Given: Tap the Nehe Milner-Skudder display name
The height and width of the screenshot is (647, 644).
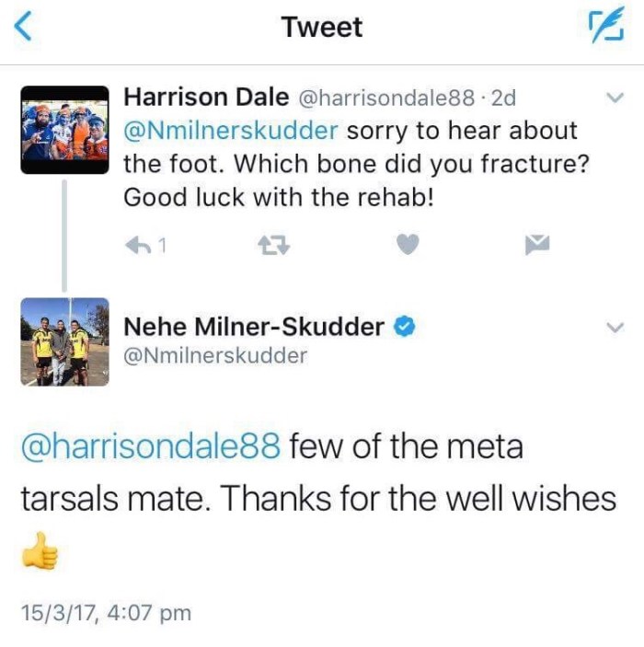Looking at the screenshot, I should point(253,326).
